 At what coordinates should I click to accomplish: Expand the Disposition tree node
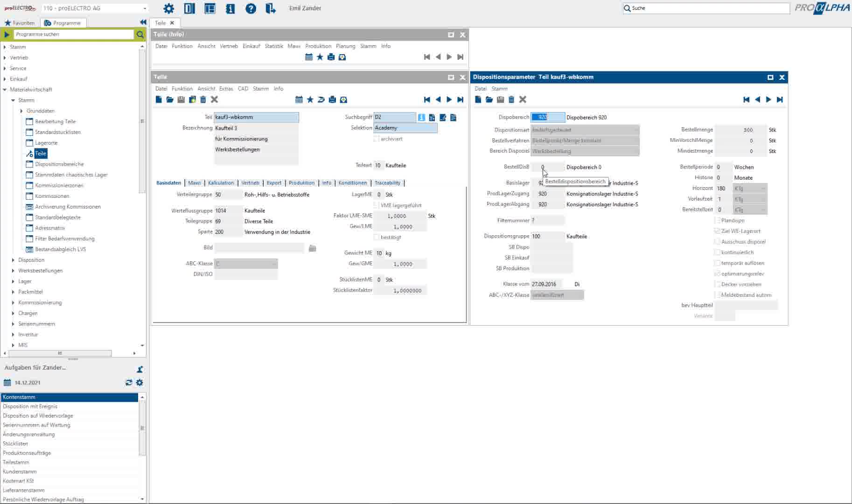13,260
